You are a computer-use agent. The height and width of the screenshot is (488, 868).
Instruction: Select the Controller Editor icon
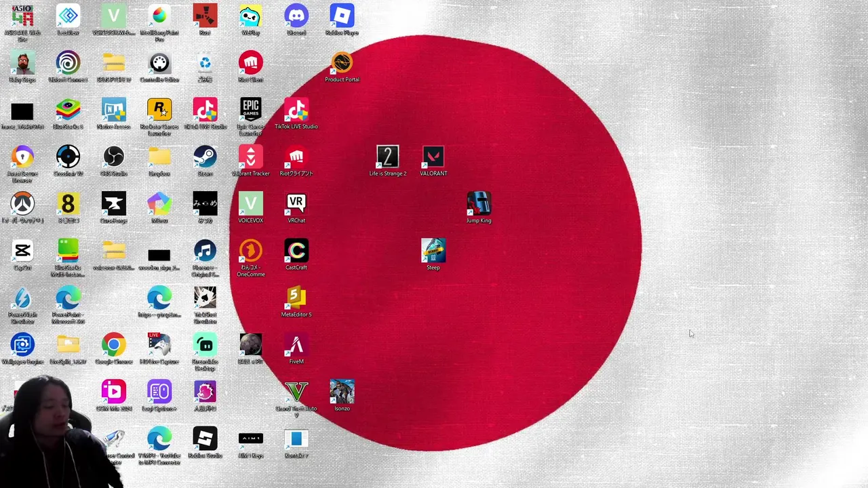pos(159,63)
